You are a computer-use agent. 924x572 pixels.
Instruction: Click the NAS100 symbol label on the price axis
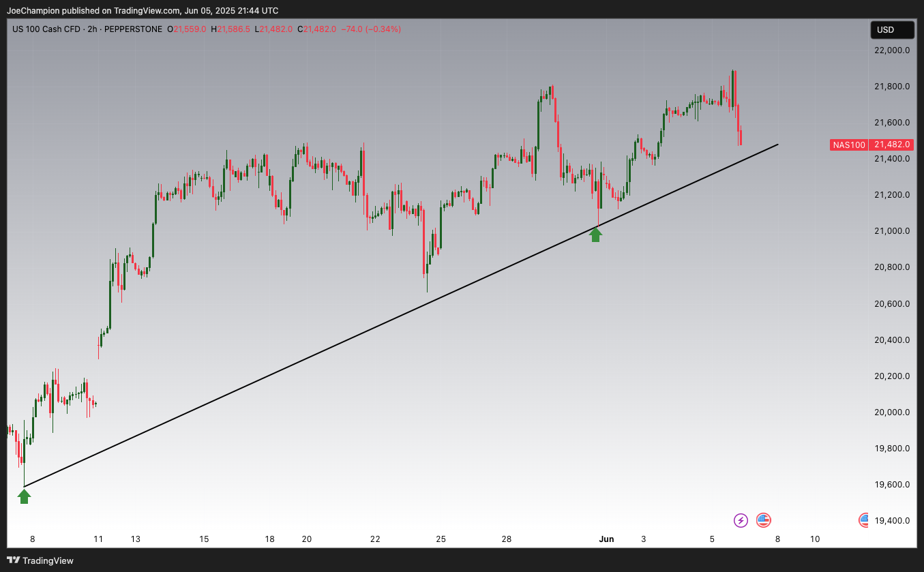[x=848, y=145]
